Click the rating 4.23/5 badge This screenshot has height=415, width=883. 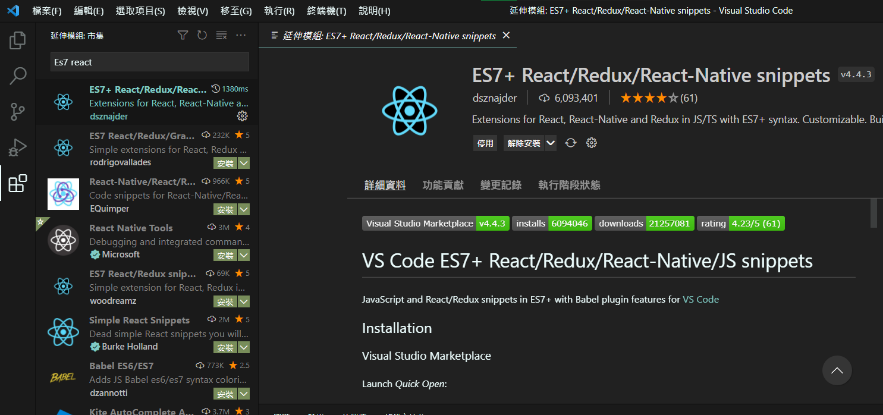pyautogui.click(x=741, y=224)
